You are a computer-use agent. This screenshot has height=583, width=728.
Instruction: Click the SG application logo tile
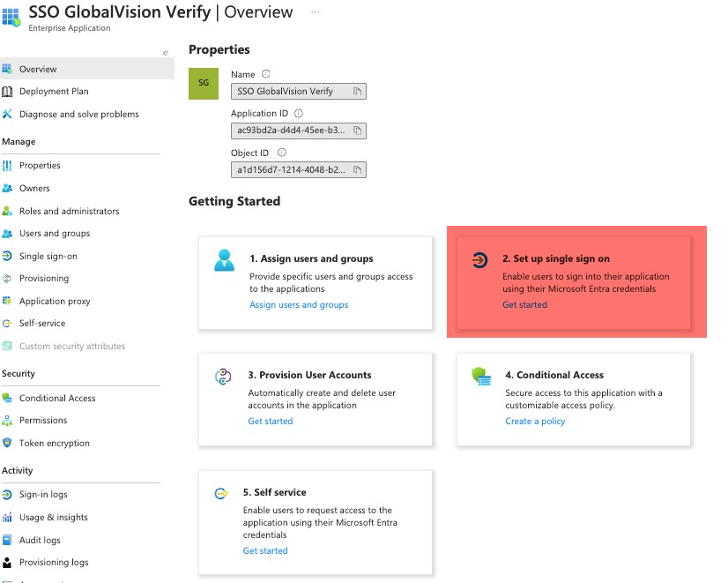pos(204,82)
